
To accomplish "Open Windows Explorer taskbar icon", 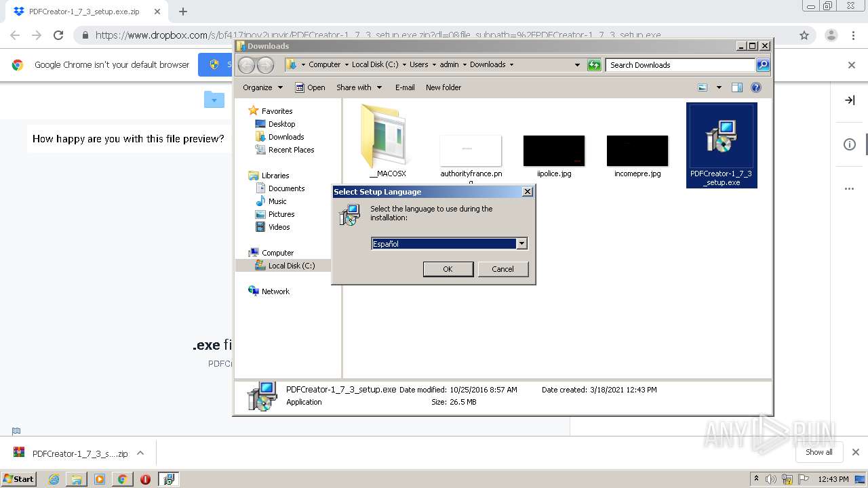I will [x=77, y=479].
